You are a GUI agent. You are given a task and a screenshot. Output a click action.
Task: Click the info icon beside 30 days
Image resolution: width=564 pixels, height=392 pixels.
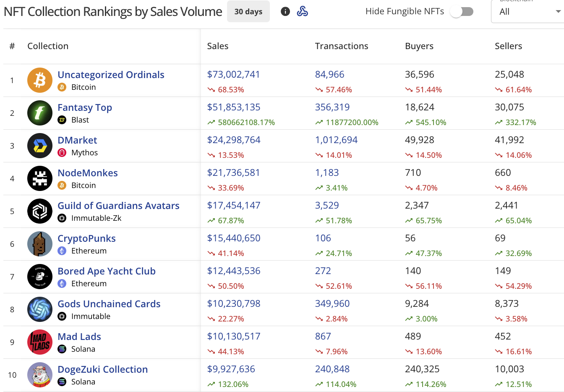pyautogui.click(x=285, y=12)
